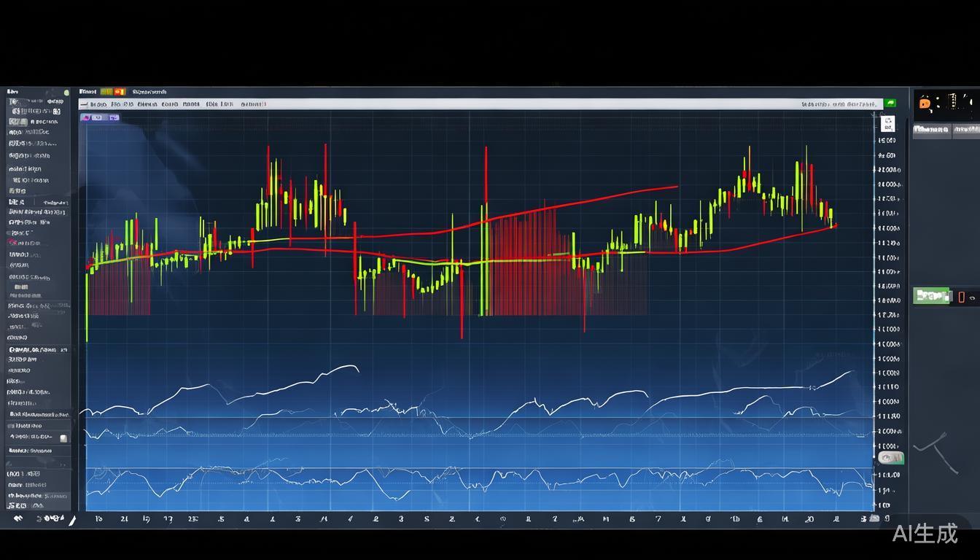Click the white icon above the price axis

(889, 122)
